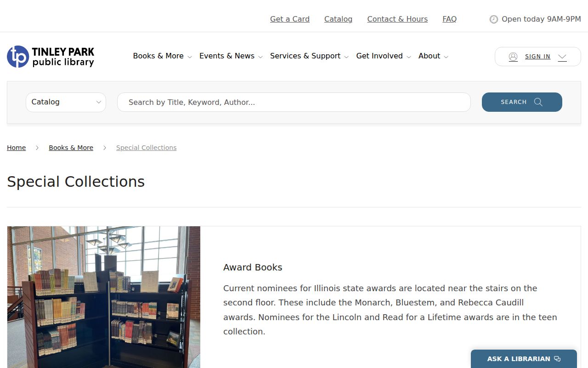This screenshot has width=588, height=368.
Task: Expand the About menu
Action: pyautogui.click(x=433, y=56)
